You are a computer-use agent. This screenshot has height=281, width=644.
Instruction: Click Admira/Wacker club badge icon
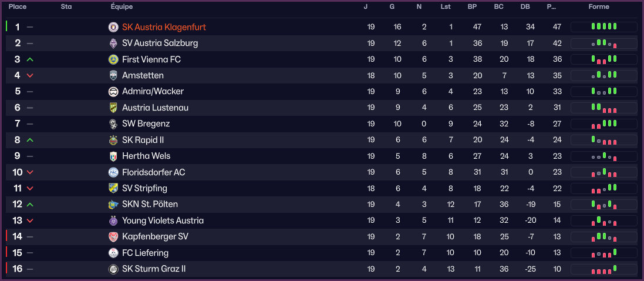click(113, 92)
